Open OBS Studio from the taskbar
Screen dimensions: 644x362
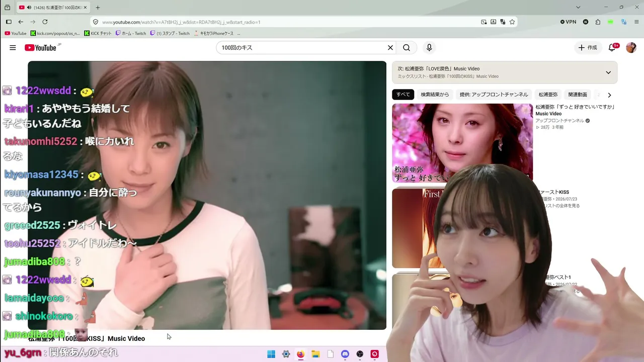click(x=360, y=354)
